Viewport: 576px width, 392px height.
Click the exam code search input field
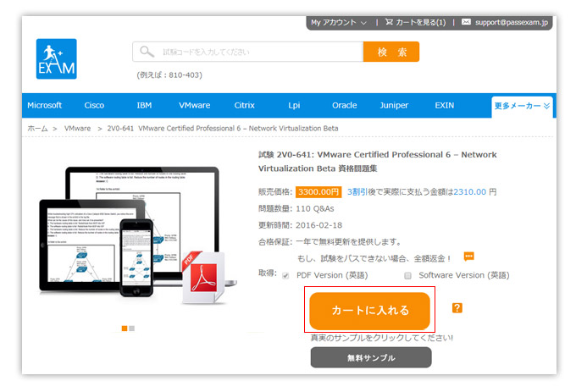[x=248, y=52]
